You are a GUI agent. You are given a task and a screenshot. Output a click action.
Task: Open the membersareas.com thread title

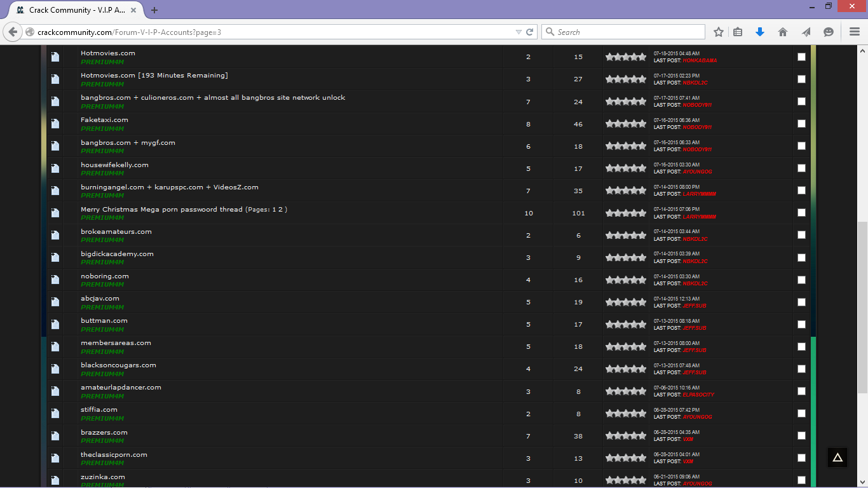[x=116, y=342]
